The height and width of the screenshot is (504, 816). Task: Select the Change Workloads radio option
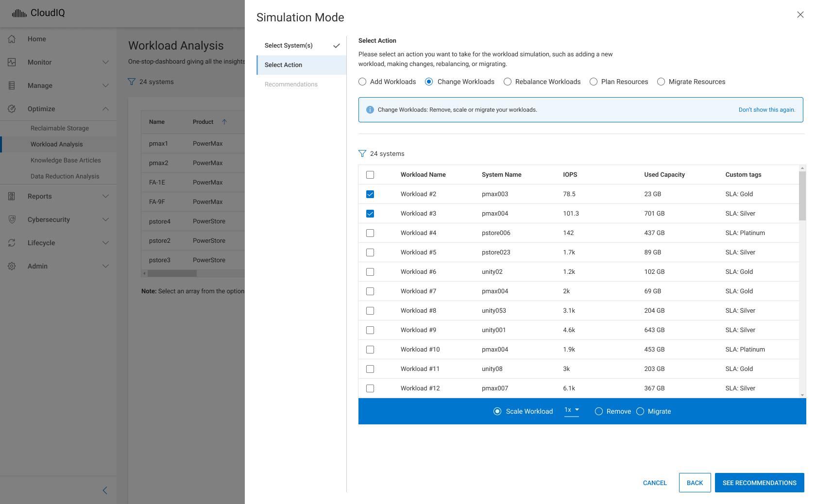(x=429, y=82)
